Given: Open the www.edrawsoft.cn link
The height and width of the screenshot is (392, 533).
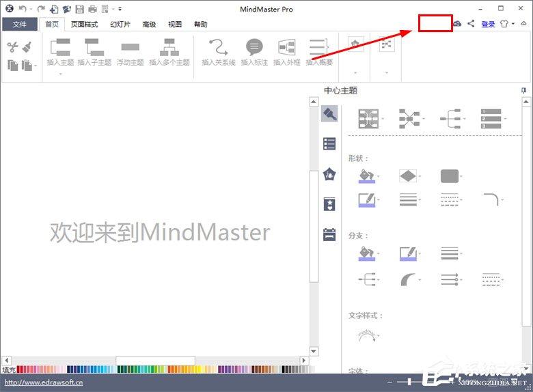Looking at the screenshot, I should 44,382.
